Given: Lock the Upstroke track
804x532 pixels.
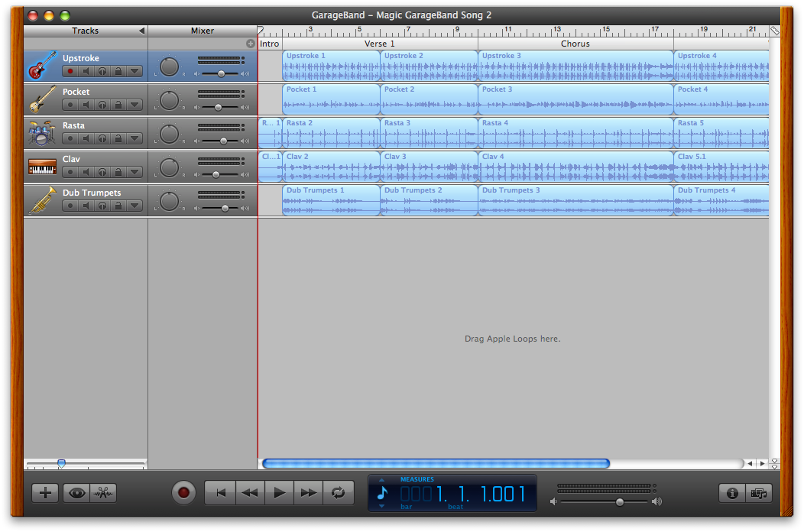Looking at the screenshot, I should tap(118, 71).
